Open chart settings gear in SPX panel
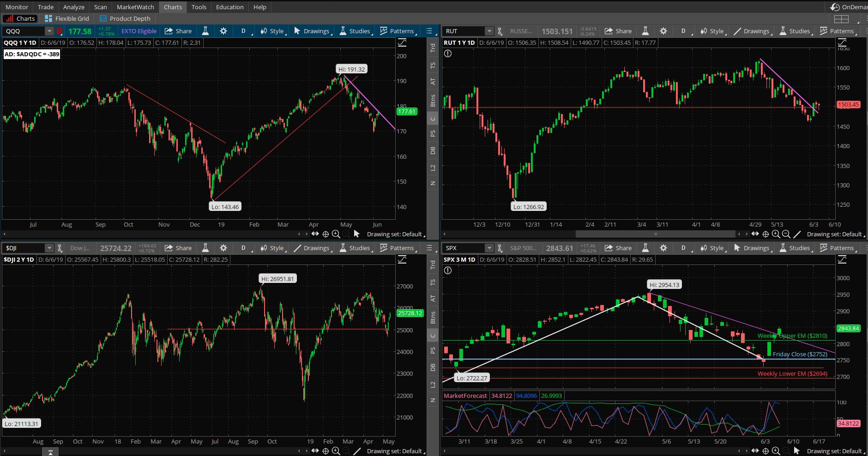Image resolution: width=868 pixels, height=456 pixels. coord(663,248)
